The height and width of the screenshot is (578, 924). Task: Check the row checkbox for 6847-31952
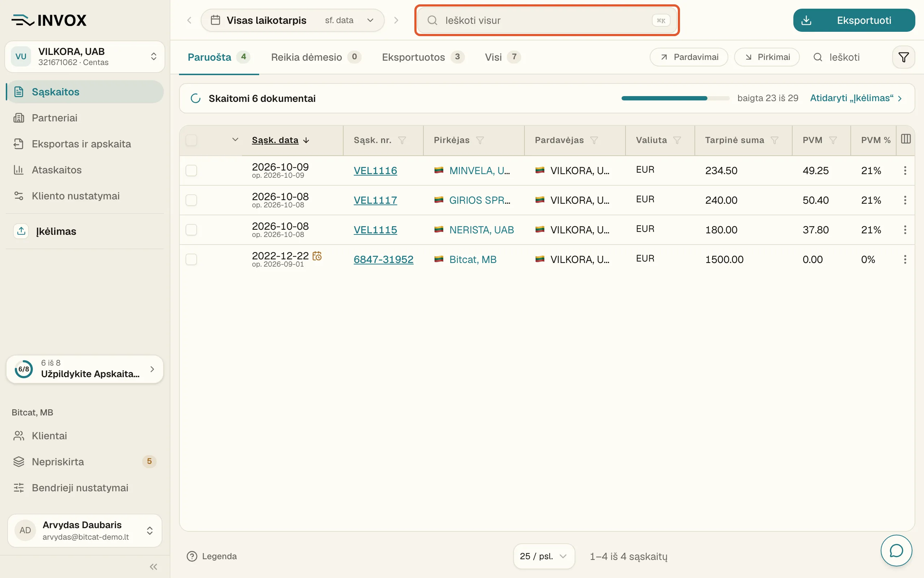191,260
